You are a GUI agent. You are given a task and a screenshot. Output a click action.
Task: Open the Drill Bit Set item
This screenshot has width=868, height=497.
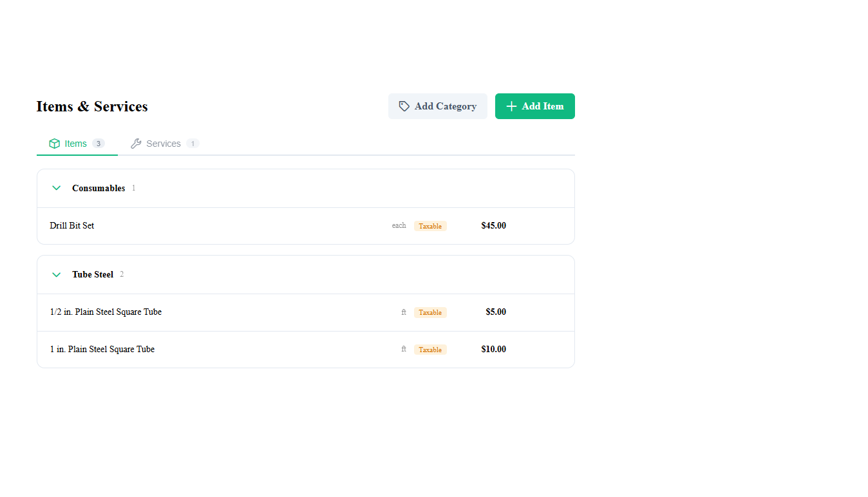click(x=306, y=226)
